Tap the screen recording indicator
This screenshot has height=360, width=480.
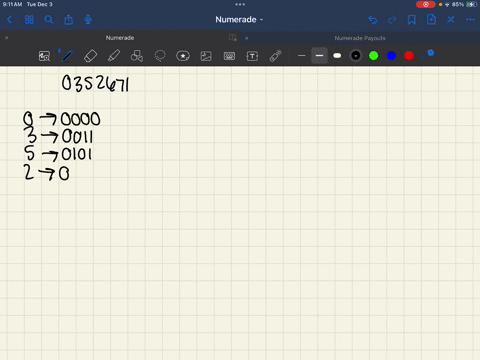pyautogui.click(x=426, y=5)
